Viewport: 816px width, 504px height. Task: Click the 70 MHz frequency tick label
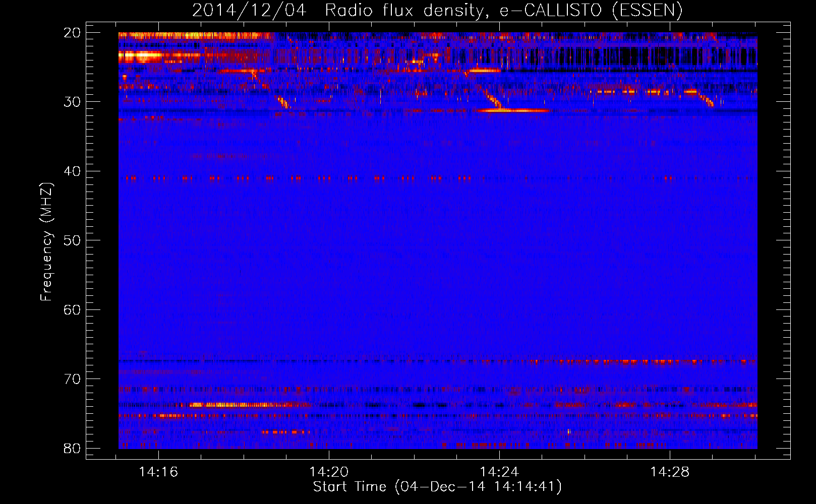coord(72,379)
